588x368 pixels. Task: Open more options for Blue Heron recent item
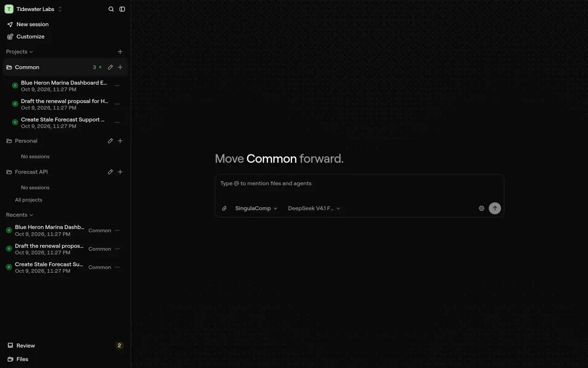(117, 230)
